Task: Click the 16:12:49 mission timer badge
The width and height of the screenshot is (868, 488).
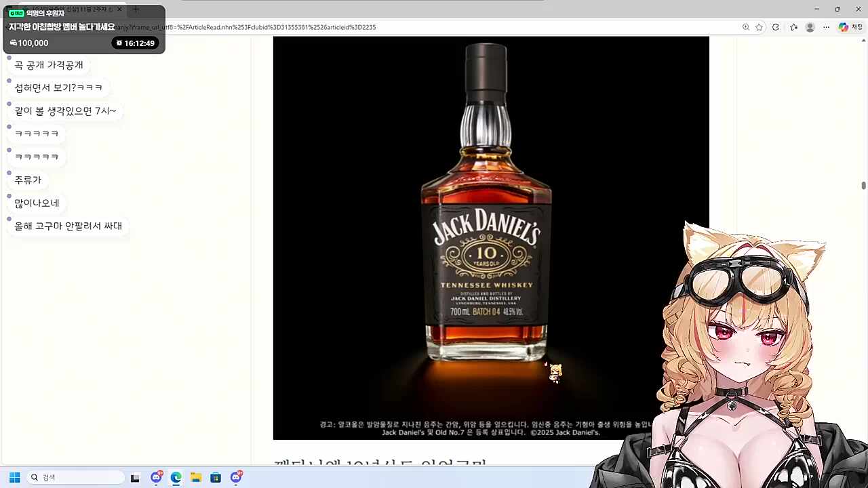Action: tap(136, 43)
